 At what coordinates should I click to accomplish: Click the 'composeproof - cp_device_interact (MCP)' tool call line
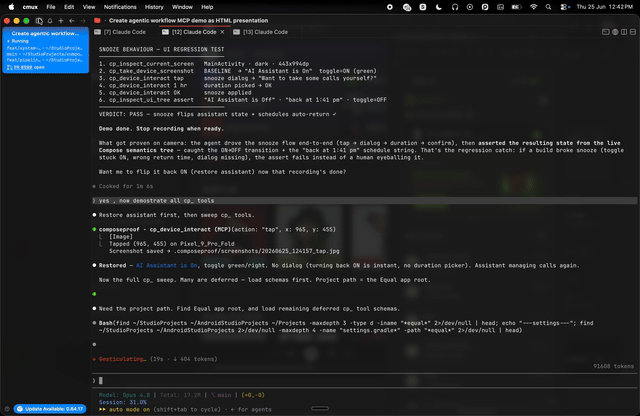[217, 229]
